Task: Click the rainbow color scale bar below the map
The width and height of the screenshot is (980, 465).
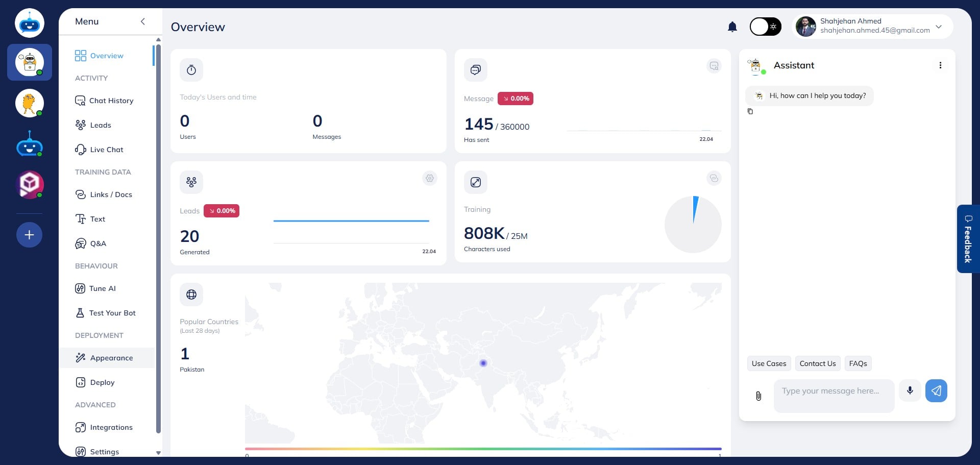Action: pos(483,449)
